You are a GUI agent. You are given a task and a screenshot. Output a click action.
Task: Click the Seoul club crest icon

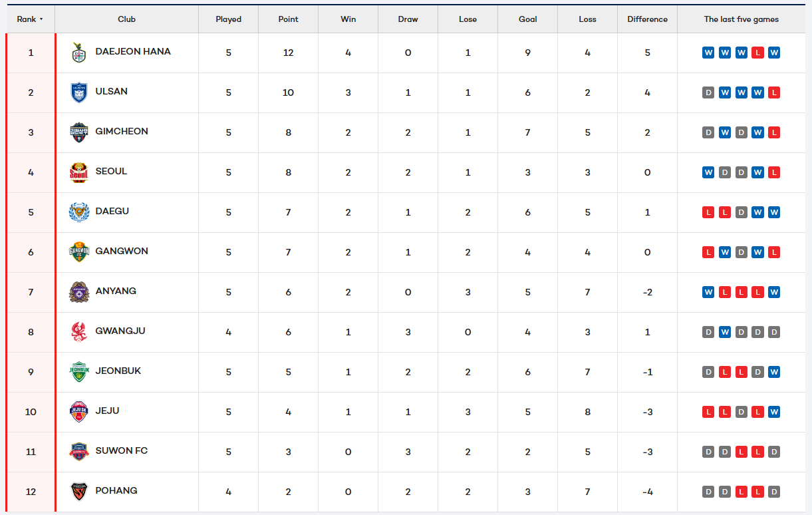[79, 172]
